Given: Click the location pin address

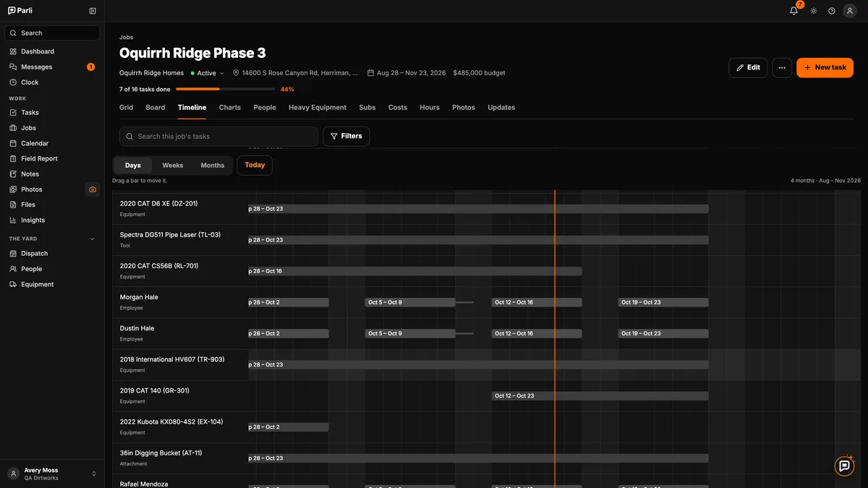Looking at the screenshot, I should point(295,73).
